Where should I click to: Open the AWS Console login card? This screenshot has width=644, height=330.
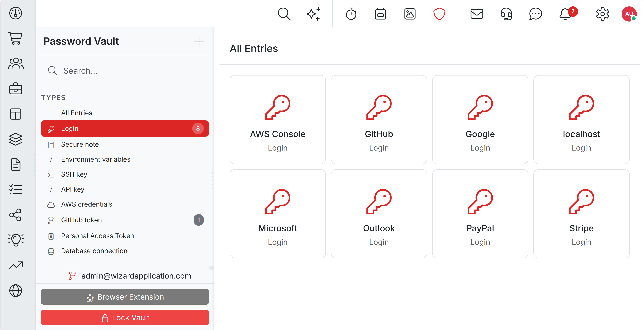[x=278, y=120]
